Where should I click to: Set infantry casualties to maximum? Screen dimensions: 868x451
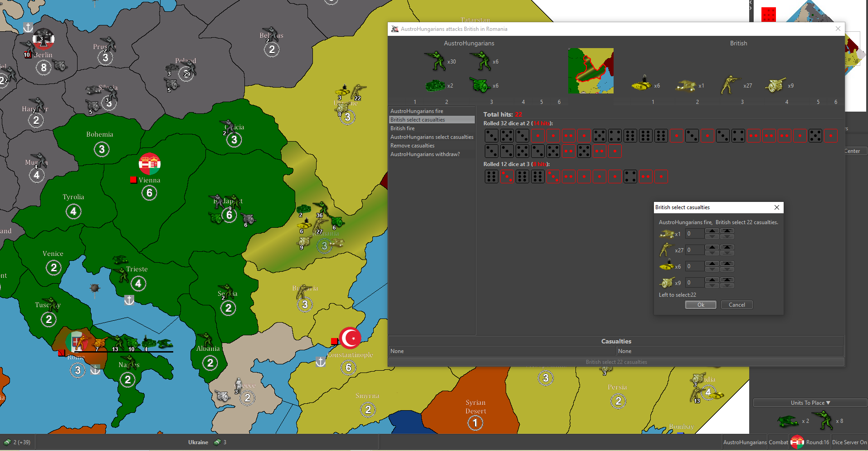(727, 247)
